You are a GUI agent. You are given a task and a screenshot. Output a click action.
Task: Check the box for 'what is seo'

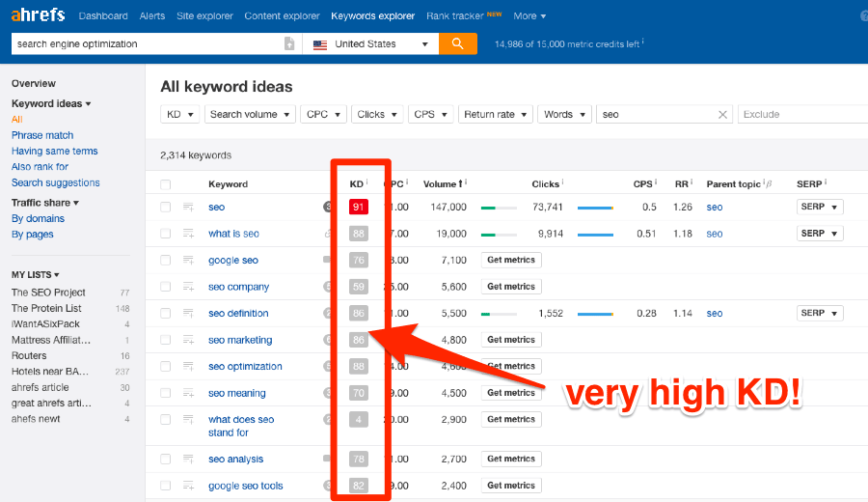[166, 234]
